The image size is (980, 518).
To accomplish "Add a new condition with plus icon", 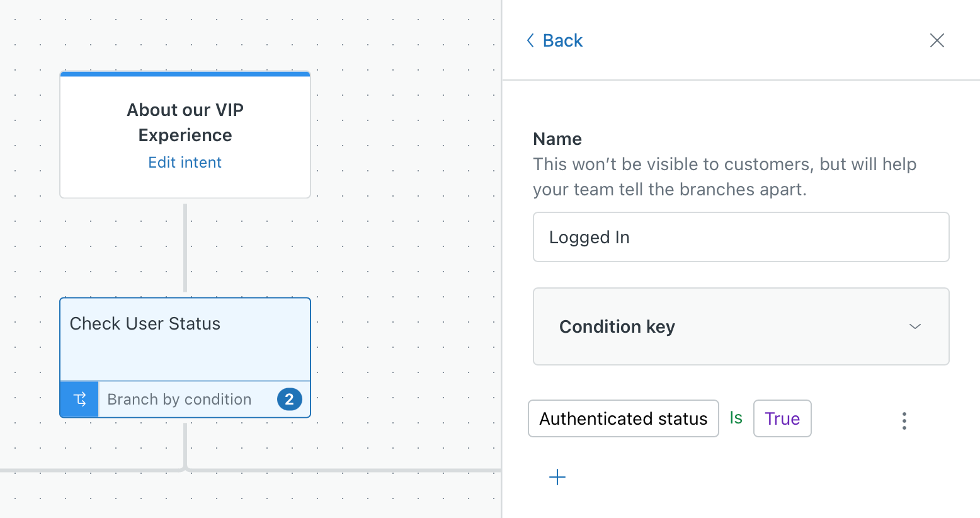I will pos(557,477).
